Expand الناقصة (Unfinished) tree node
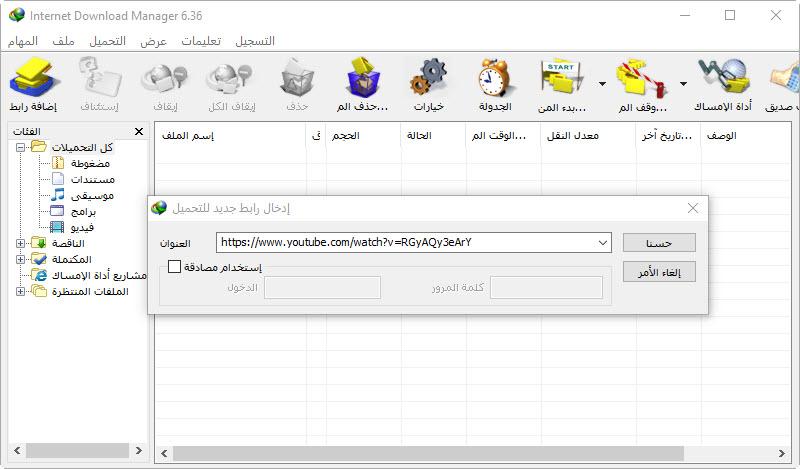This screenshot has height=469, width=800. pos(20,243)
